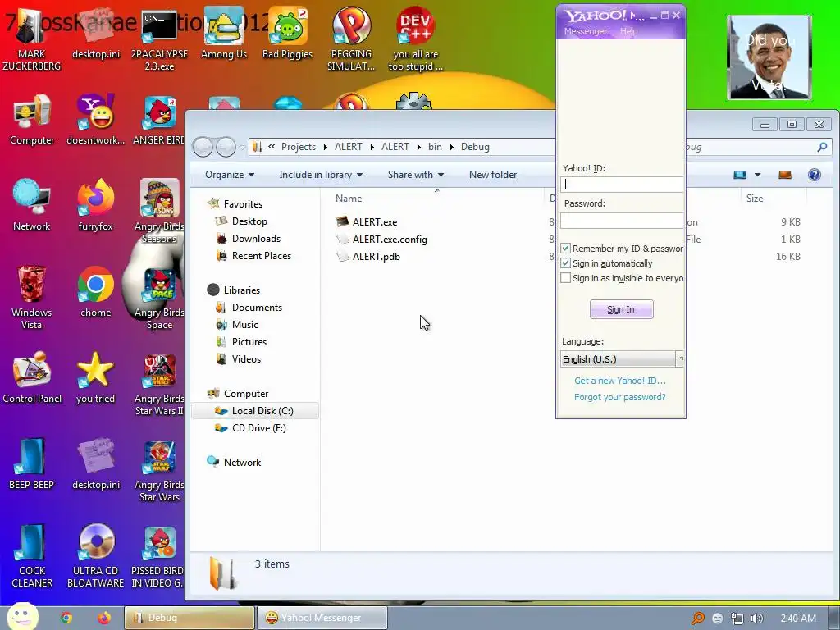The width and height of the screenshot is (840, 630).
Task: Toggle the Explorer preview pane icon
Action: (x=785, y=175)
